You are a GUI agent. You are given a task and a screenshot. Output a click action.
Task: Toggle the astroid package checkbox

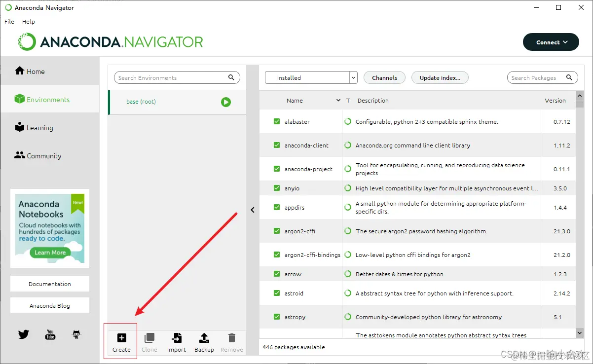(x=277, y=293)
